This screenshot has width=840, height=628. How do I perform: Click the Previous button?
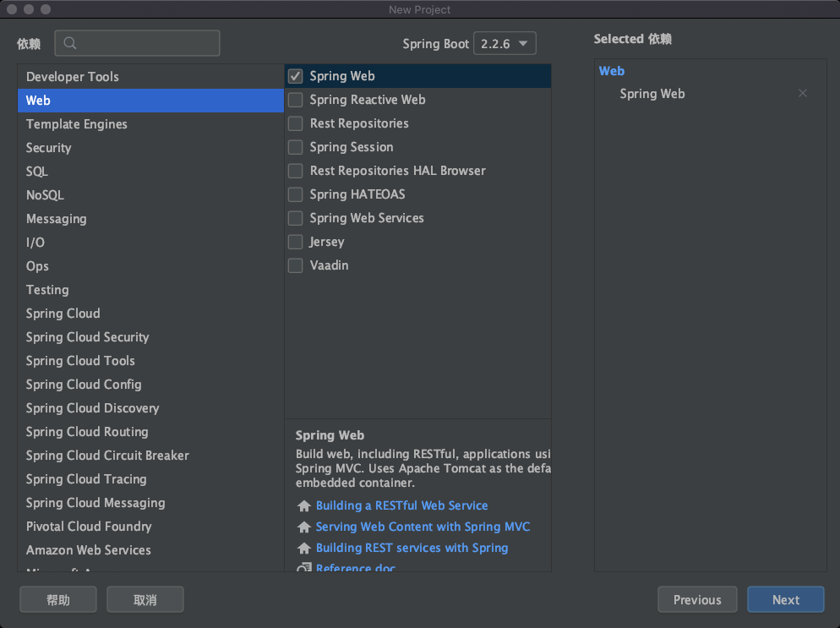(697, 600)
